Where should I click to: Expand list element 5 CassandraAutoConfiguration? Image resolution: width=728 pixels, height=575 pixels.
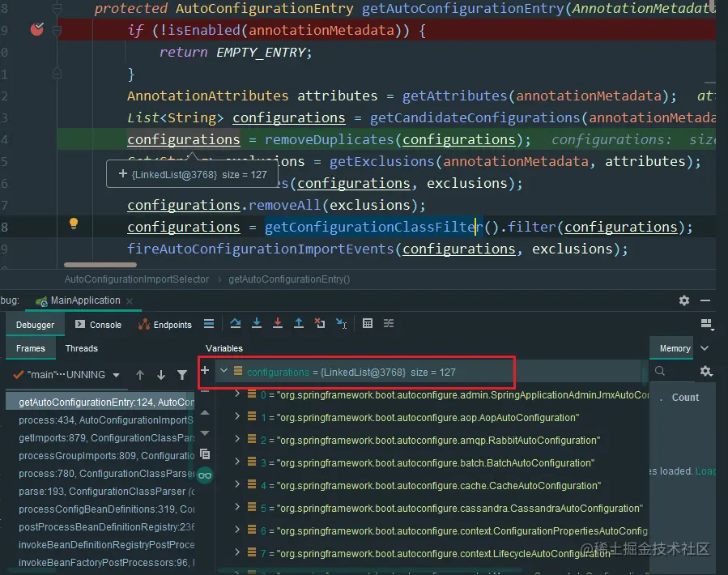pos(237,507)
